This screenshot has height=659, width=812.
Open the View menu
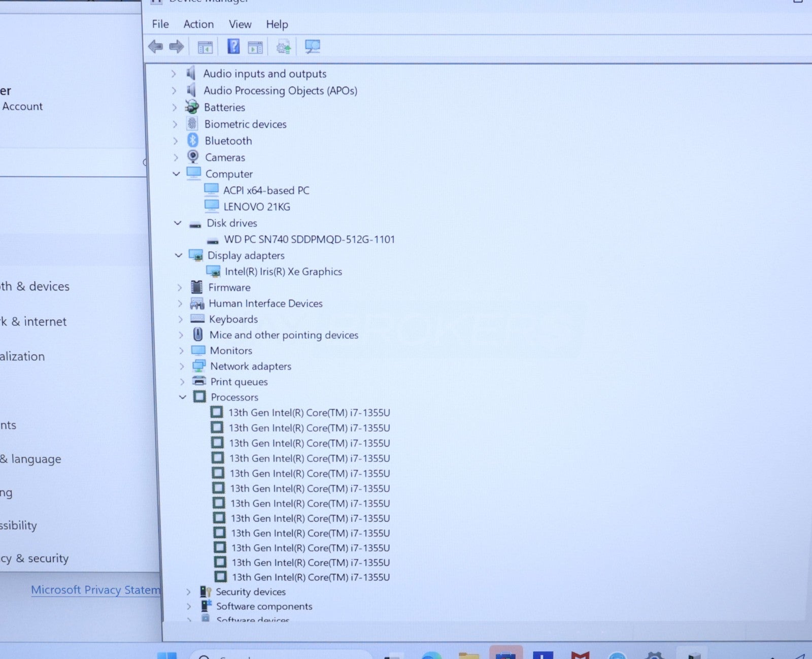(240, 24)
